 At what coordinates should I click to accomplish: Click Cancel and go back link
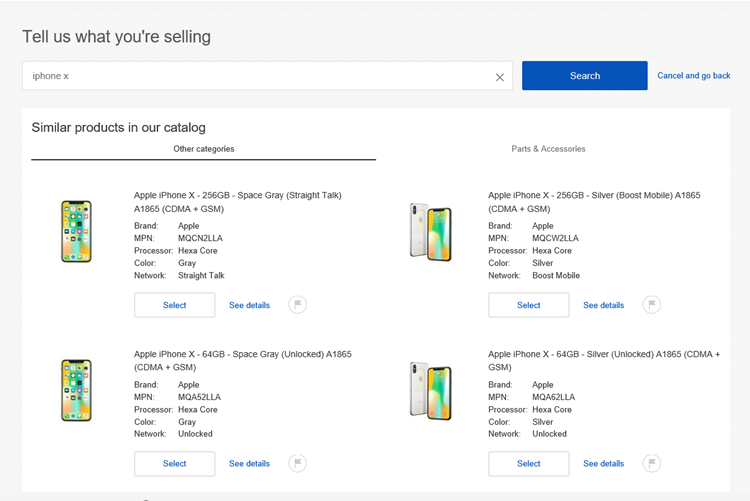click(693, 76)
